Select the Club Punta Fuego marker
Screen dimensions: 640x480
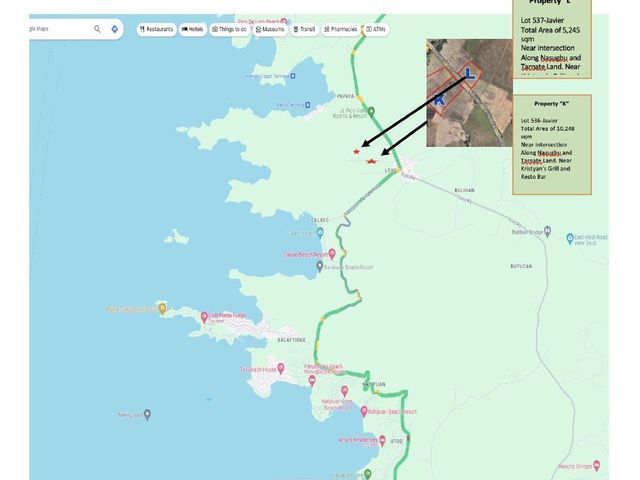coord(204,317)
